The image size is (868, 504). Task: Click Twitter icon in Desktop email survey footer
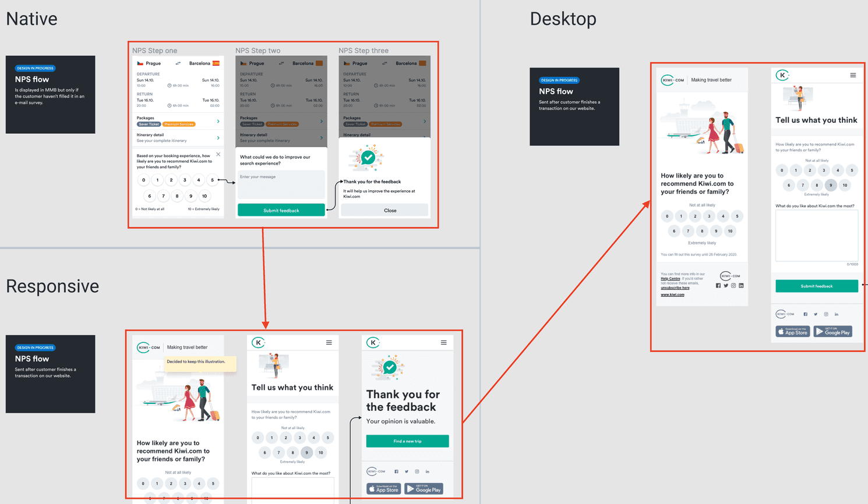click(x=726, y=286)
